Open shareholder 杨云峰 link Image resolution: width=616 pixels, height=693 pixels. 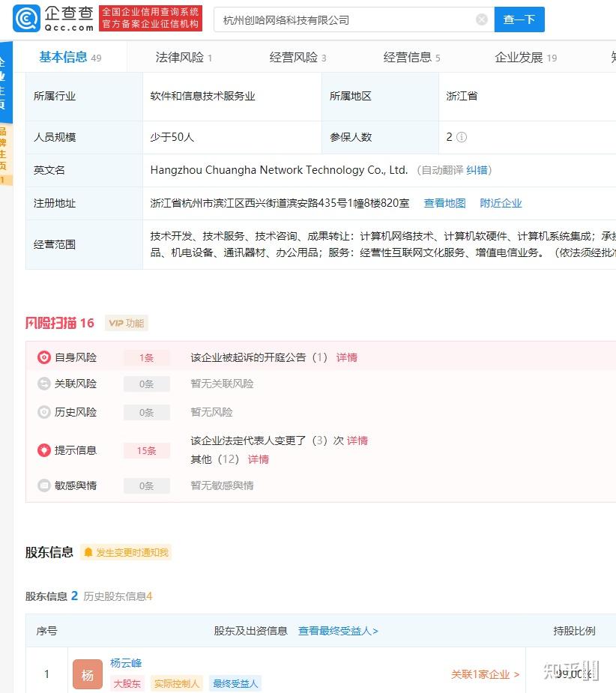[x=126, y=663]
